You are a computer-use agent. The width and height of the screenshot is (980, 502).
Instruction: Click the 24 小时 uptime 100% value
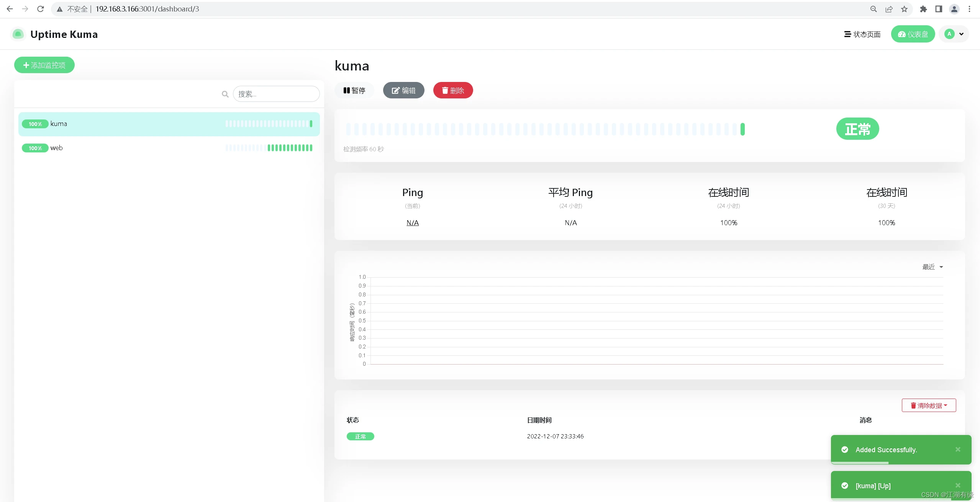[729, 223]
